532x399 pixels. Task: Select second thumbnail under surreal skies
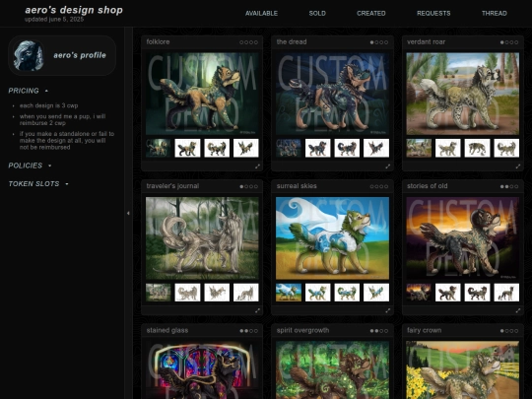tap(318, 293)
